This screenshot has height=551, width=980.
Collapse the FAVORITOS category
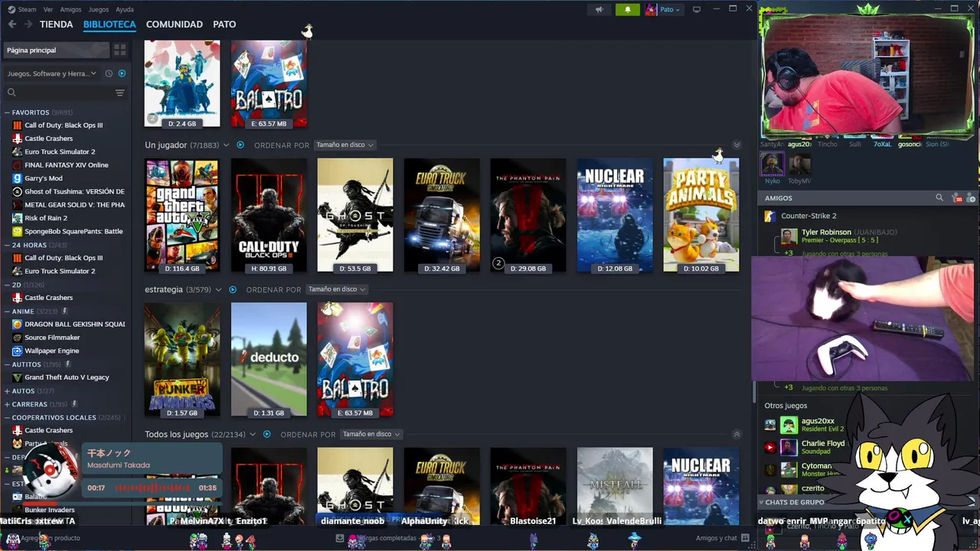[7, 112]
